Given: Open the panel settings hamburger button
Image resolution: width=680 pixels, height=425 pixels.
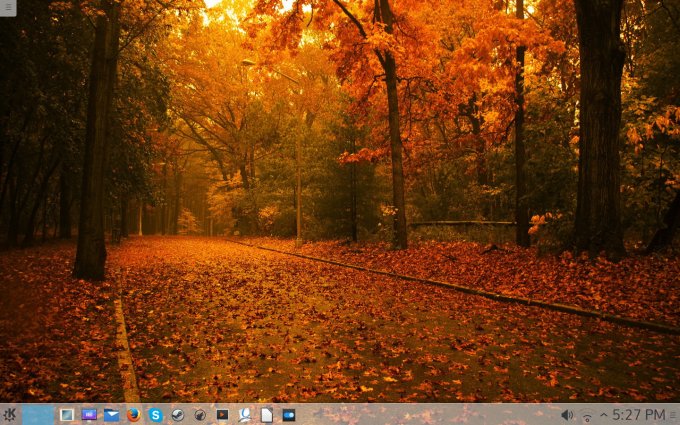Looking at the screenshot, I should (674, 415).
